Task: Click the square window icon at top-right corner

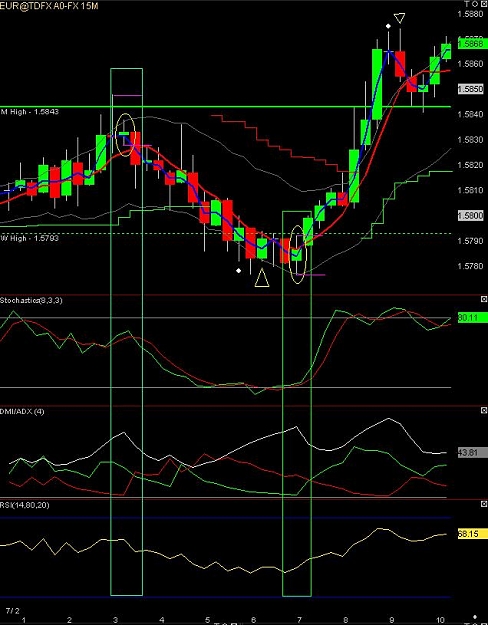Action: 483,4
